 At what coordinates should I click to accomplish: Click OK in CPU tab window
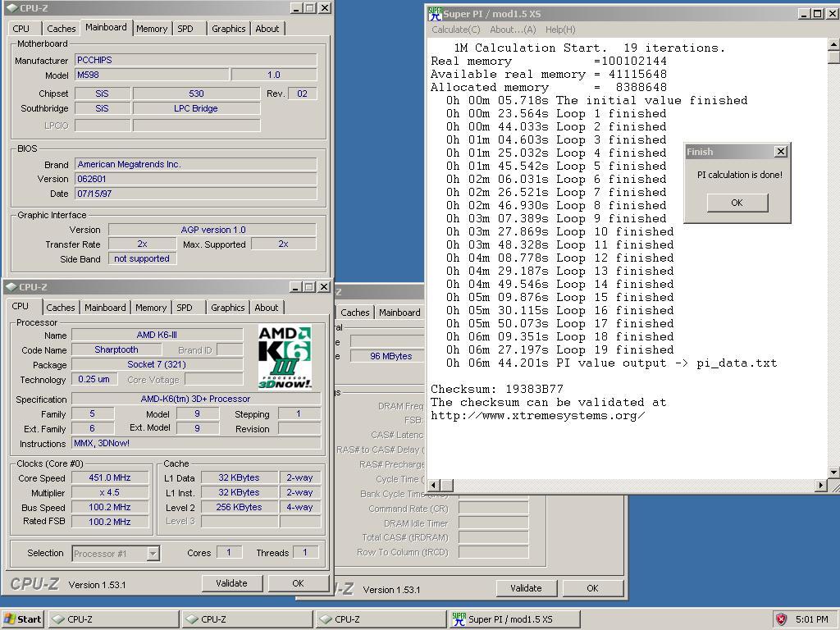pos(298,583)
